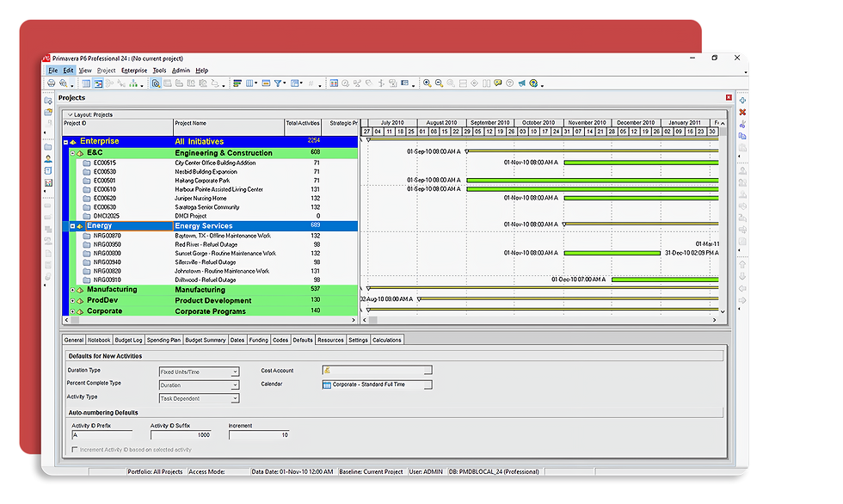
Task: Click the Print icon in the toolbar
Action: 51,83
